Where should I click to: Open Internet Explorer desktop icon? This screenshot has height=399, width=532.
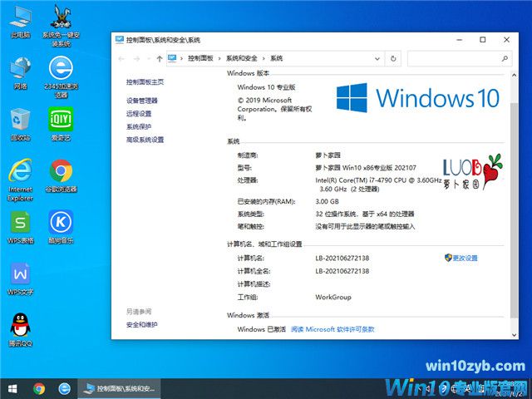(20, 180)
